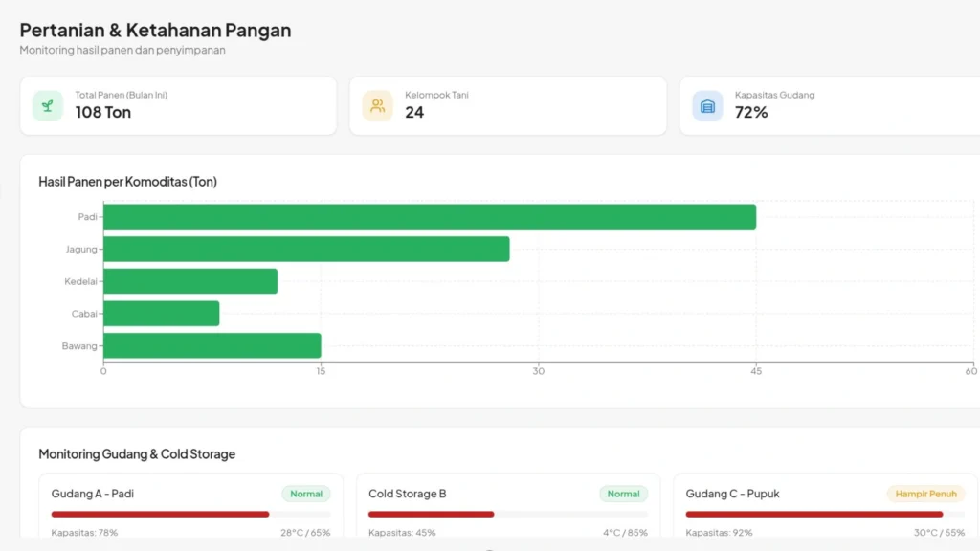Screen dimensions: 980x551
Task: Click the Hasil Panen per Komoditas title
Action: (127, 182)
